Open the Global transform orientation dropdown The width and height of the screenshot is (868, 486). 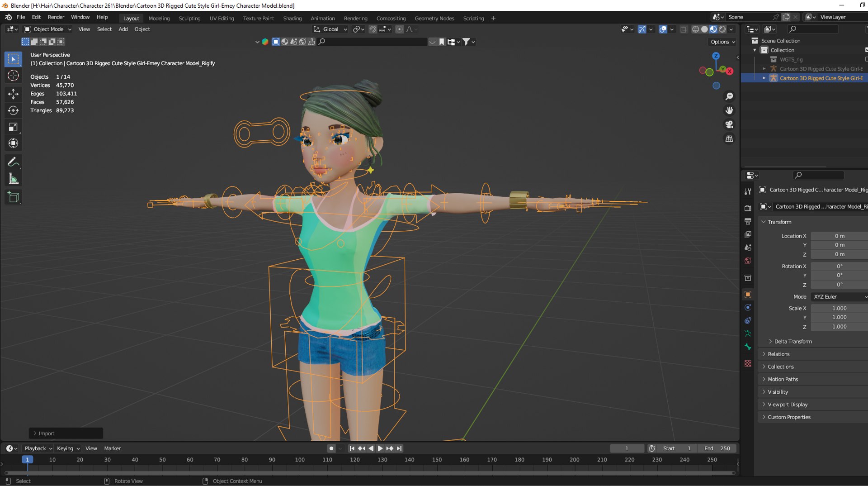coord(330,29)
